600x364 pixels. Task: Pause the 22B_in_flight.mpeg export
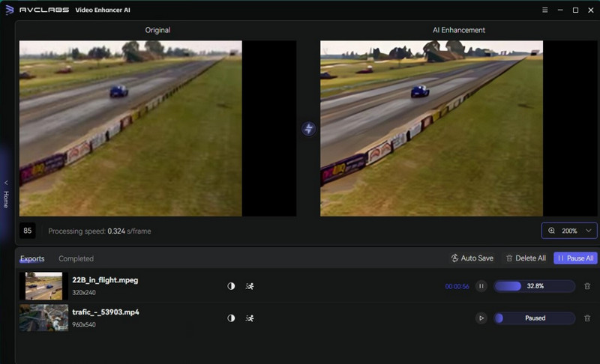coord(481,286)
